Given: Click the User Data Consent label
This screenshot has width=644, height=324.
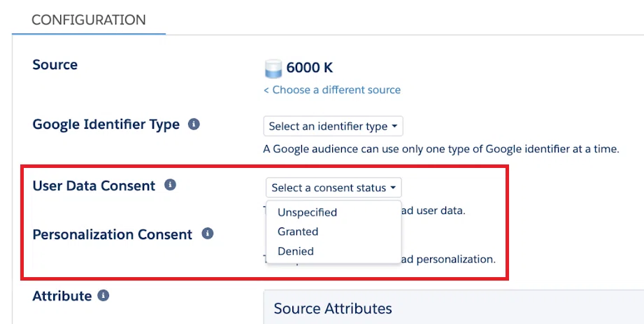Looking at the screenshot, I should tap(94, 186).
